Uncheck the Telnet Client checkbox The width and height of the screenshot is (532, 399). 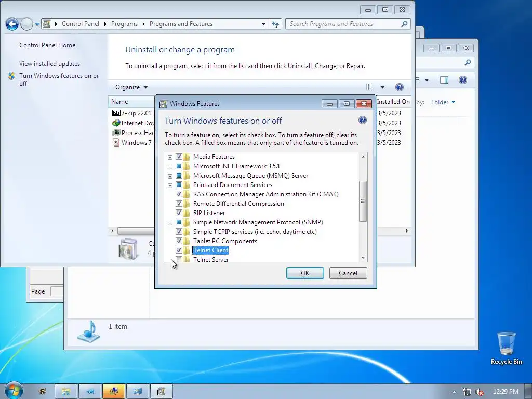click(179, 250)
